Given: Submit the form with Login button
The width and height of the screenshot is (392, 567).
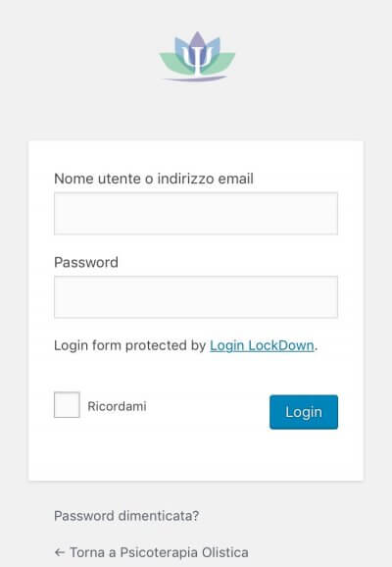Looking at the screenshot, I should [304, 412].
